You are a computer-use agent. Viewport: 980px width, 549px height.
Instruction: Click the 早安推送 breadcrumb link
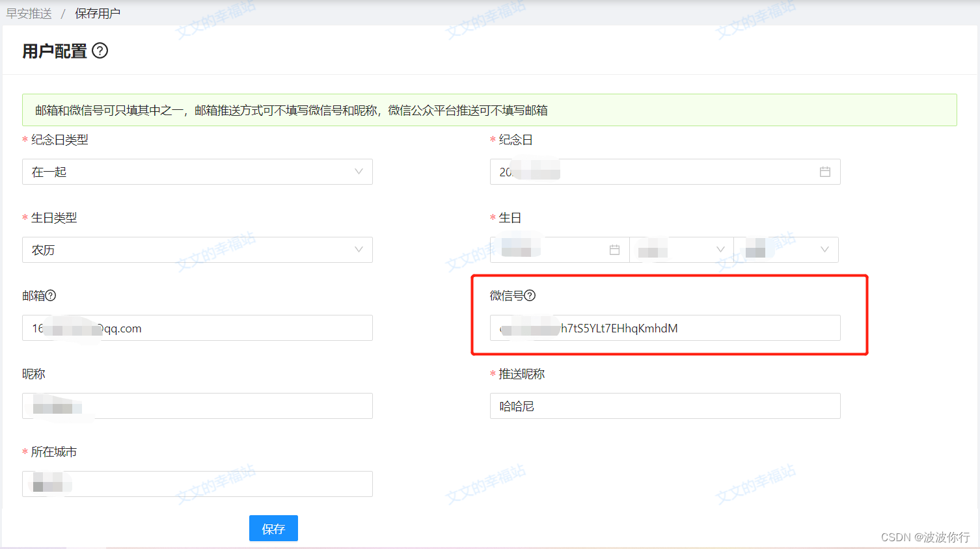pyautogui.click(x=29, y=14)
